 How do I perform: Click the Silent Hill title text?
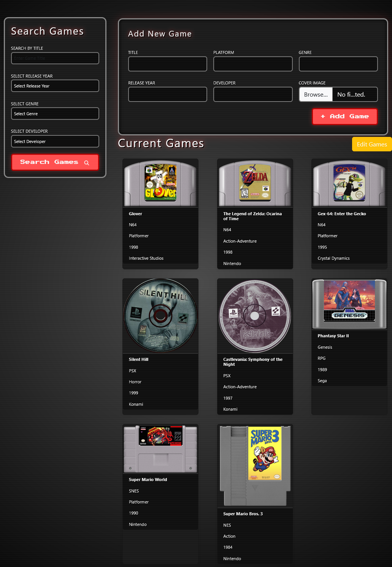138,359
